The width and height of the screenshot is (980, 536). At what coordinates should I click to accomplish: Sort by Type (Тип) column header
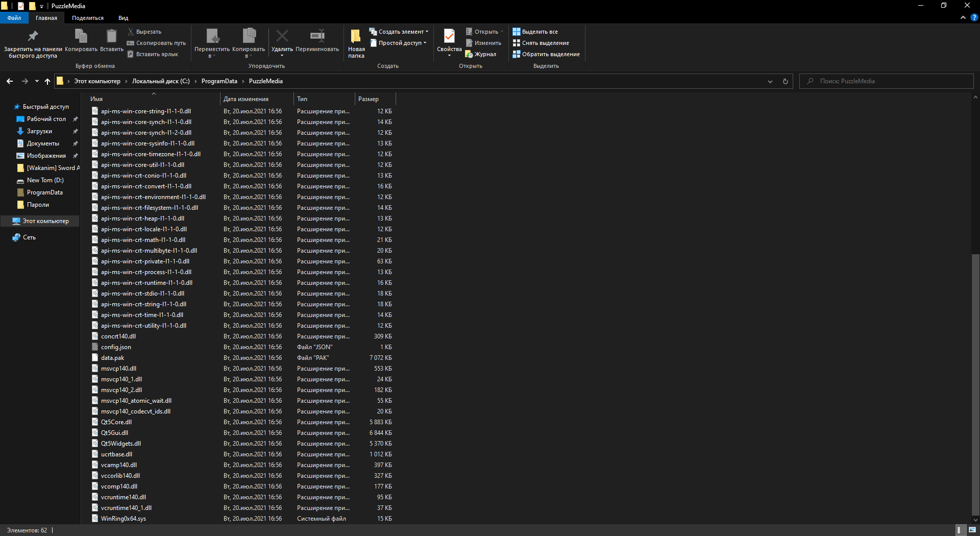324,99
